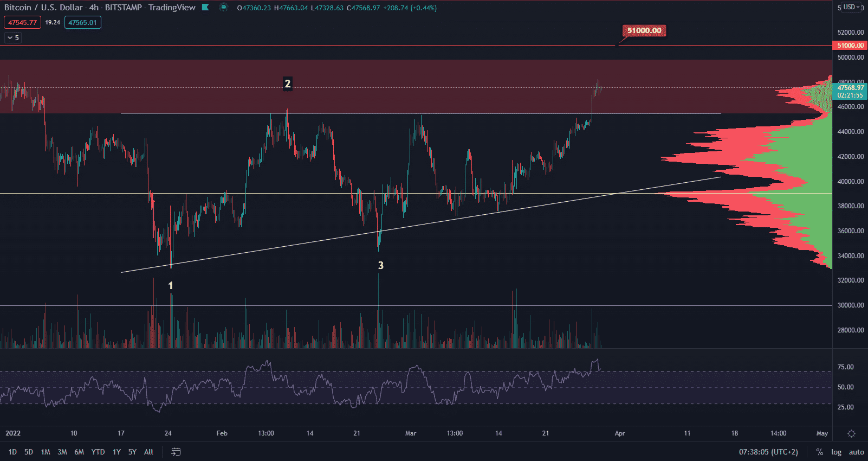This screenshot has height=461, width=868.
Task: Expand the collapsed indicators legend showing 5
Action: 13,37
